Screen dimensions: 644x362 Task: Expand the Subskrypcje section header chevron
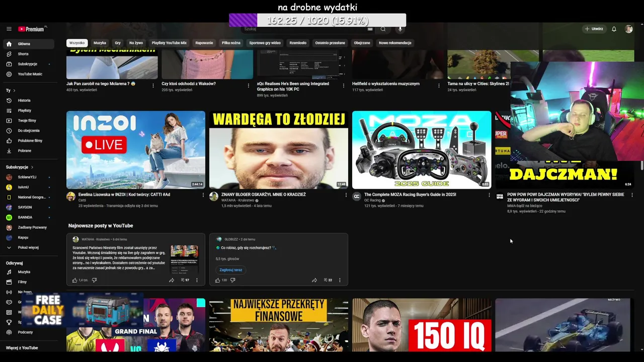[x=32, y=167]
